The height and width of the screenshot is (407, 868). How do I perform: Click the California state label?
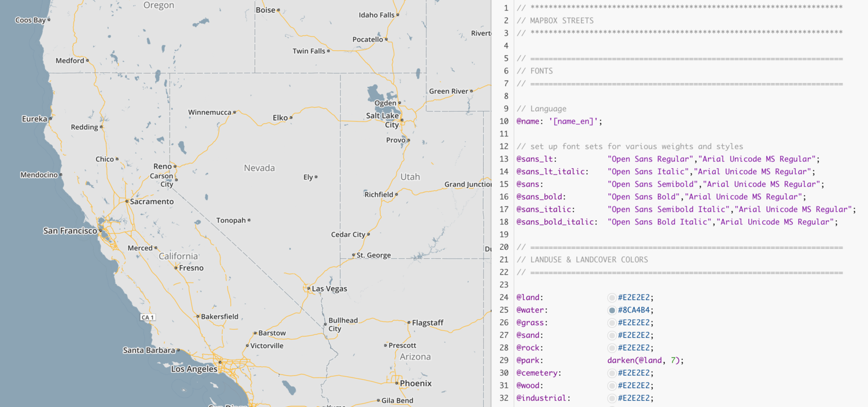click(x=178, y=256)
